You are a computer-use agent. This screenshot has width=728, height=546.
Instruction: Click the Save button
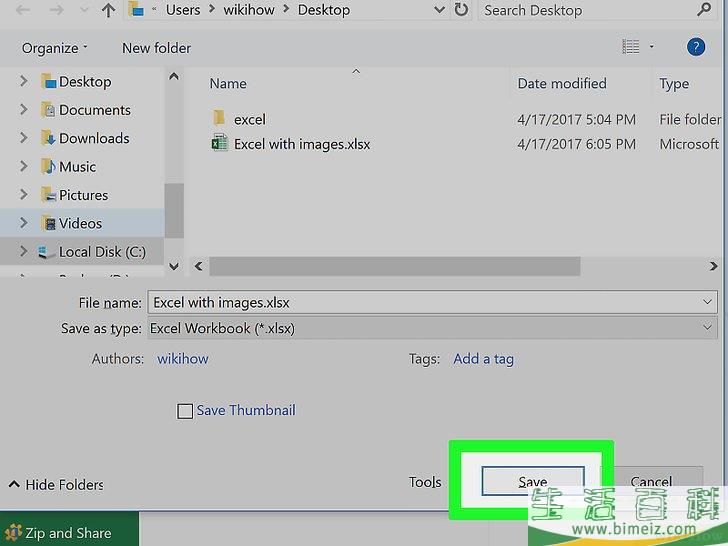(x=532, y=481)
